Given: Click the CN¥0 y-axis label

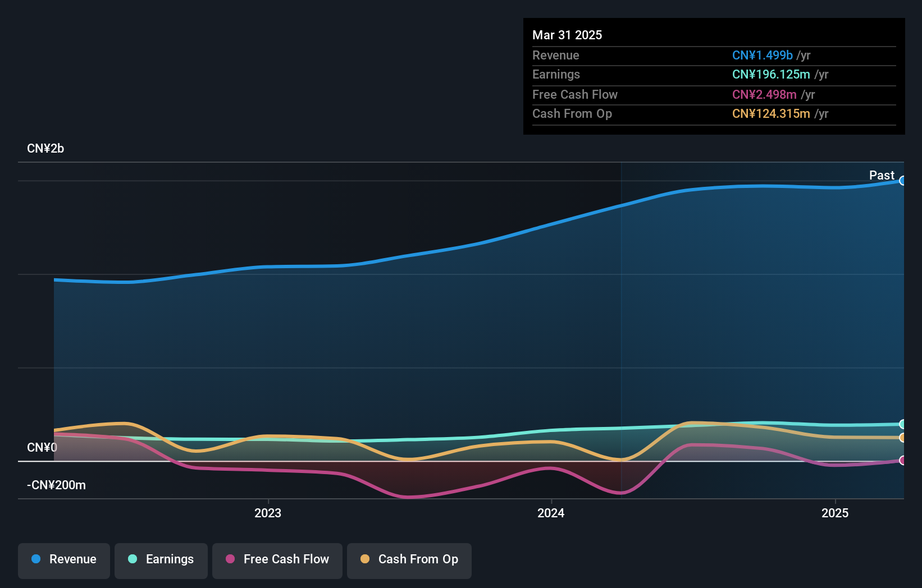Looking at the screenshot, I should click(42, 447).
